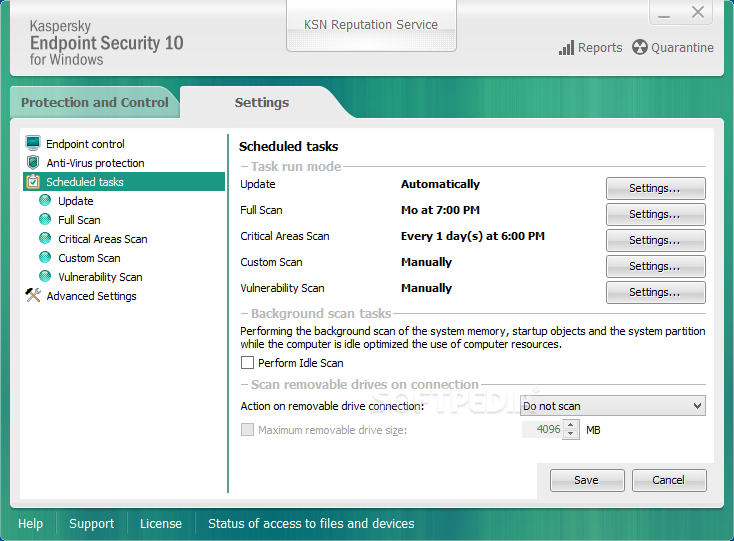Click the 4096 drive size field
Viewport: 734px width, 541px height.
(x=543, y=429)
